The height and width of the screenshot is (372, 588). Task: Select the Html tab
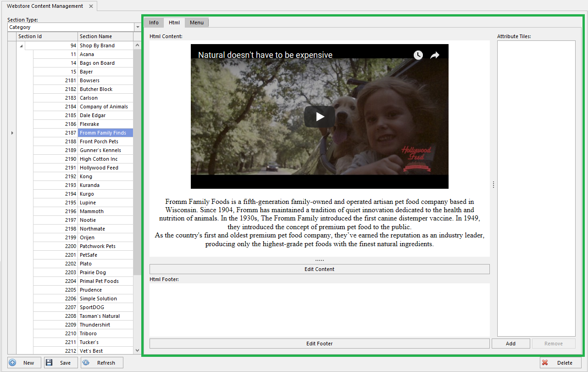click(174, 23)
